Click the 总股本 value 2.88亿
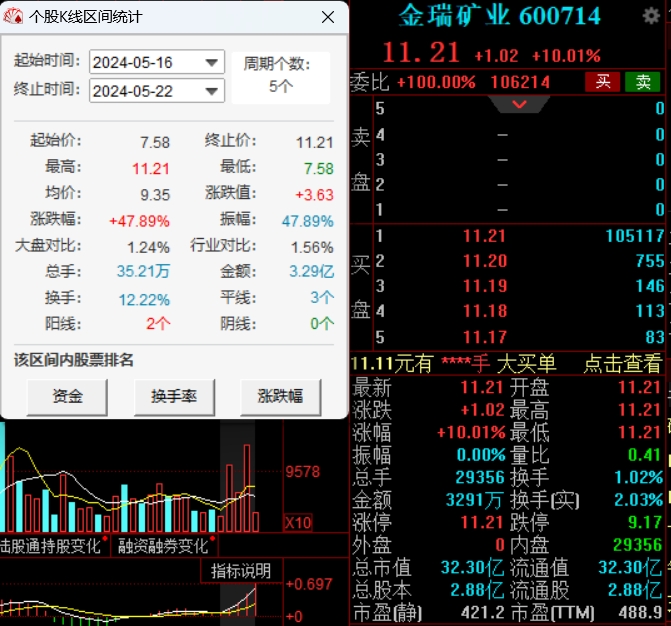Image resolution: width=671 pixels, height=626 pixels. (477, 590)
